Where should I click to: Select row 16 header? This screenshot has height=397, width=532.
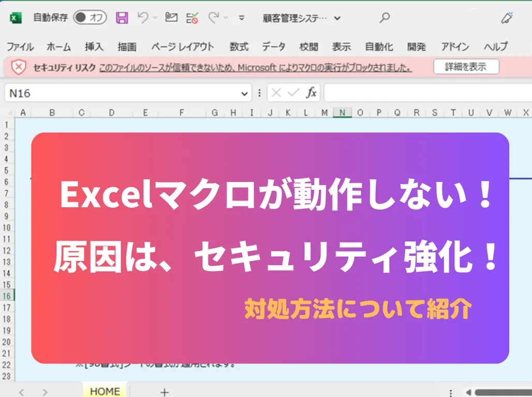pyautogui.click(x=7, y=296)
